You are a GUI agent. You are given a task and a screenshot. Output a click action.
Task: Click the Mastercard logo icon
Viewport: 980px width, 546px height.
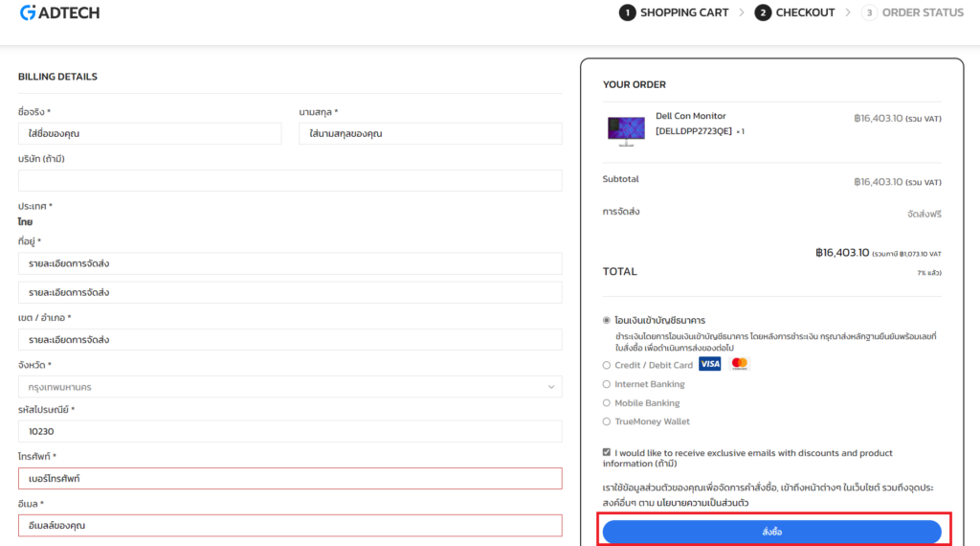[x=739, y=364]
